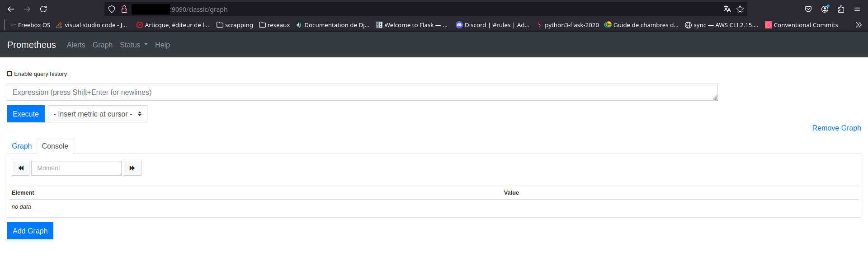Open the Welcome to Flask bookmark
This screenshot has height=266, width=868.
click(411, 25)
